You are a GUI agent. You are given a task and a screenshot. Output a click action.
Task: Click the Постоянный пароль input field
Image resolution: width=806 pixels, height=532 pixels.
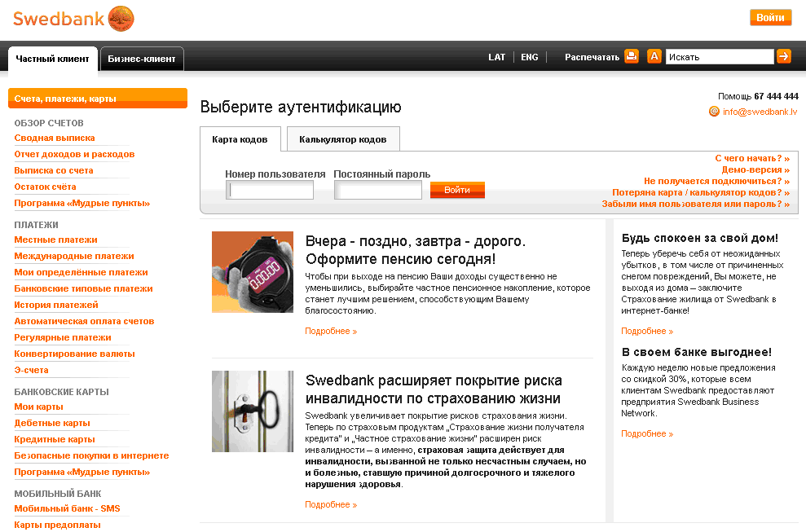coord(378,190)
